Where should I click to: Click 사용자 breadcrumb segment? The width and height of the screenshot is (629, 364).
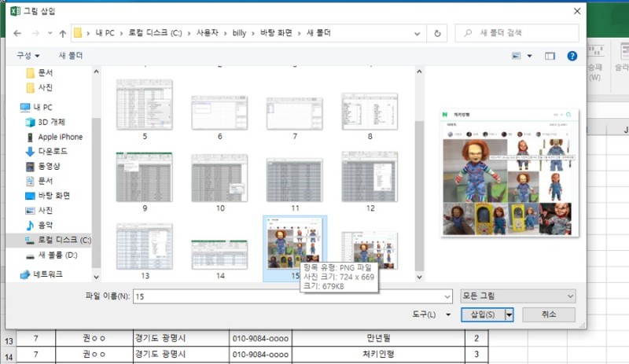[207, 33]
